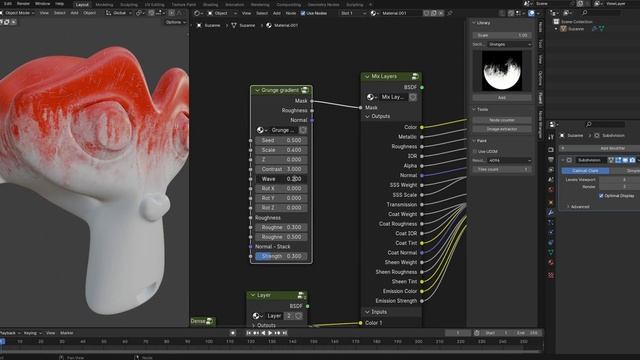
Task: Open the World properties tab icon
Action: coord(551,190)
